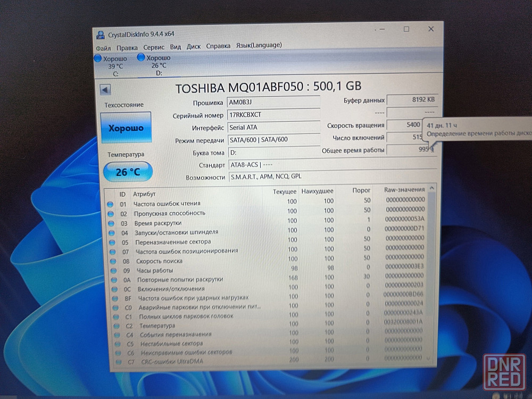Click status circle for attribute 05 reallocated sectors
The height and width of the screenshot is (399, 532).
(x=111, y=242)
